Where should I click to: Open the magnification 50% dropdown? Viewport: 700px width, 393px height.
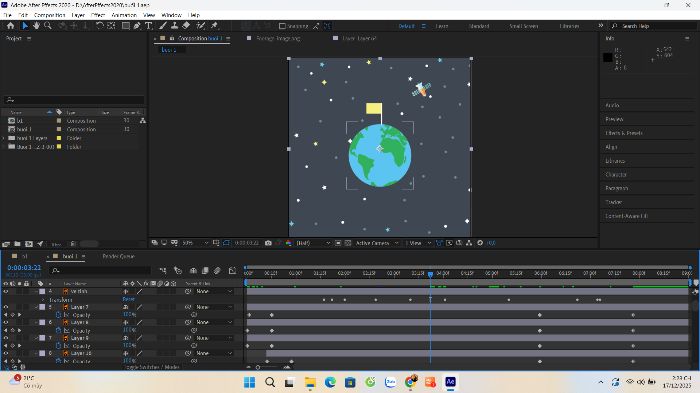click(x=196, y=243)
